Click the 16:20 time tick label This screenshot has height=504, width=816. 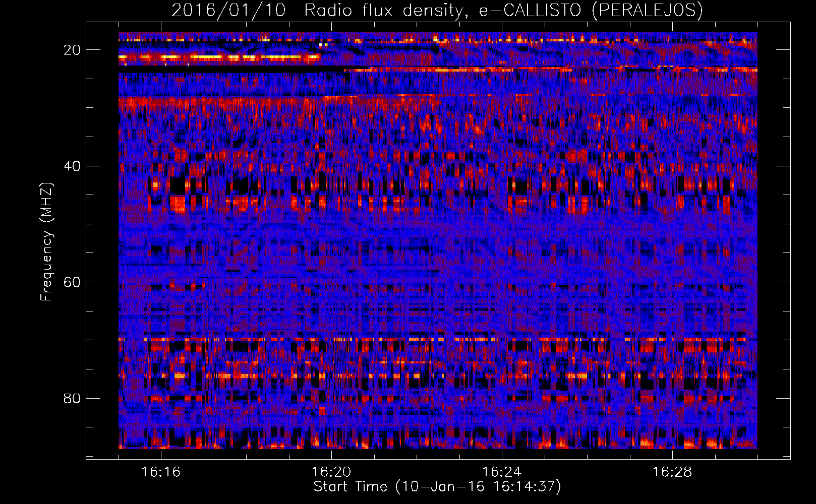331,472
